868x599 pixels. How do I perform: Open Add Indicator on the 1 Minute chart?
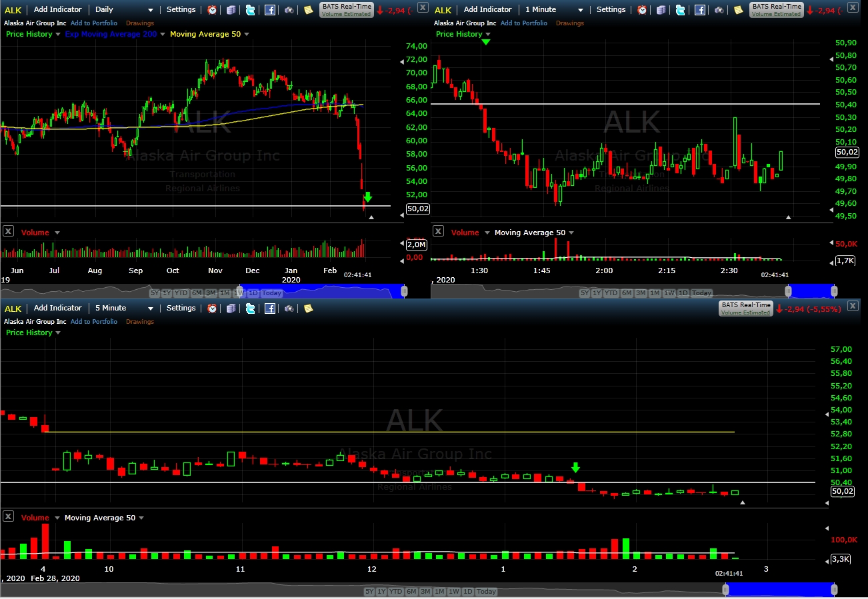tap(488, 10)
